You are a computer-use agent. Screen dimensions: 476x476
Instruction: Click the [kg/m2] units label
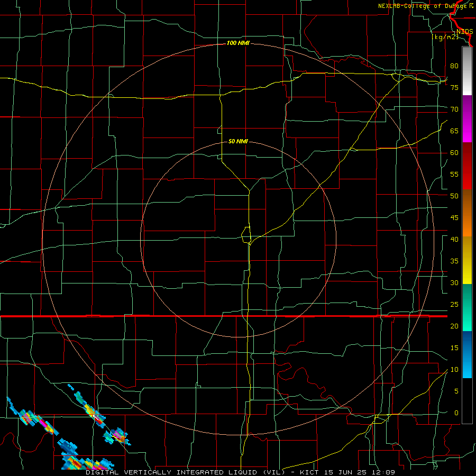pos(445,37)
